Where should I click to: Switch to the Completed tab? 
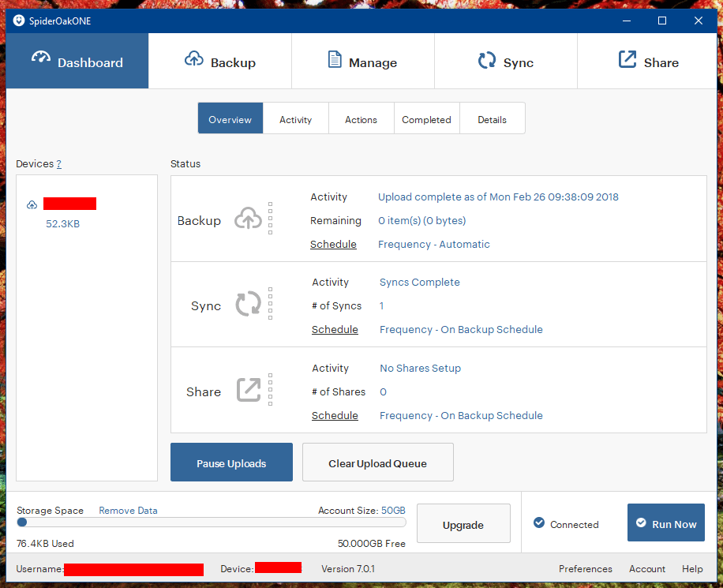tap(426, 118)
